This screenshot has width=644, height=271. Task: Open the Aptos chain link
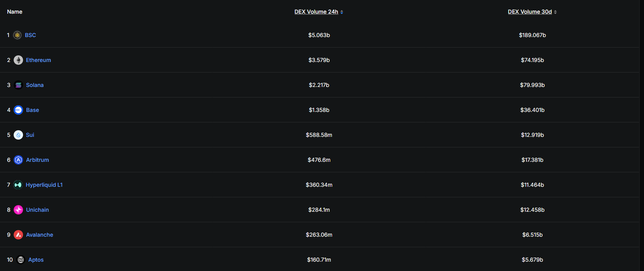pos(36,260)
